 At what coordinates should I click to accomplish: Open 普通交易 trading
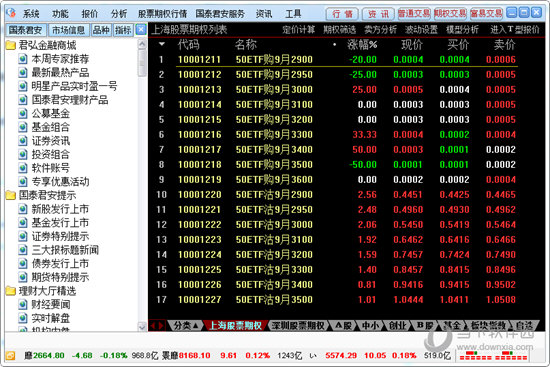[414, 14]
